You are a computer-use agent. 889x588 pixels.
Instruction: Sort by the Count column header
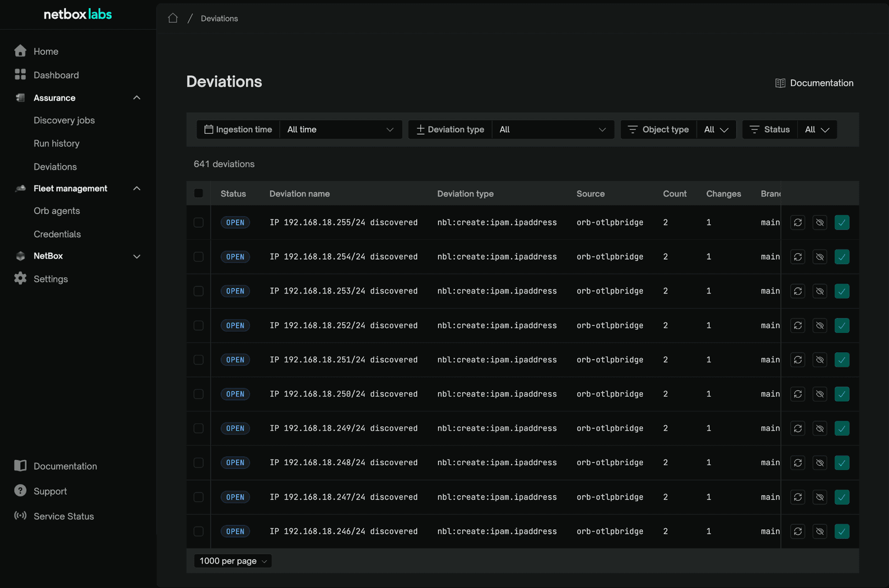click(674, 194)
